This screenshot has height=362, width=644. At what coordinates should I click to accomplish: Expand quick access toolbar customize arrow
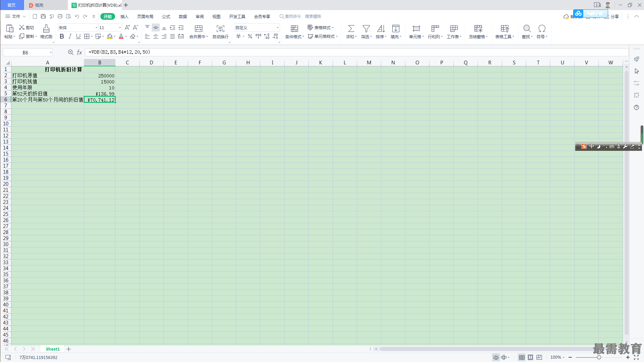tap(94, 16)
